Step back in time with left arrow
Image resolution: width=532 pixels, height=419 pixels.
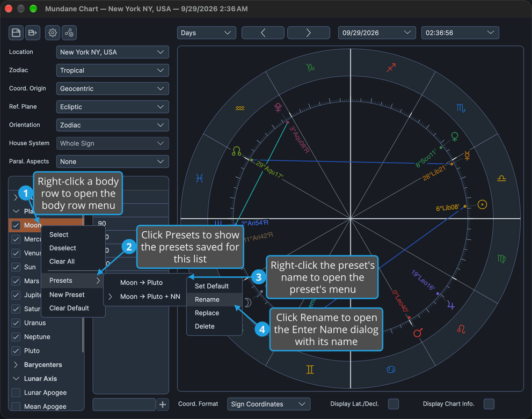tap(263, 33)
